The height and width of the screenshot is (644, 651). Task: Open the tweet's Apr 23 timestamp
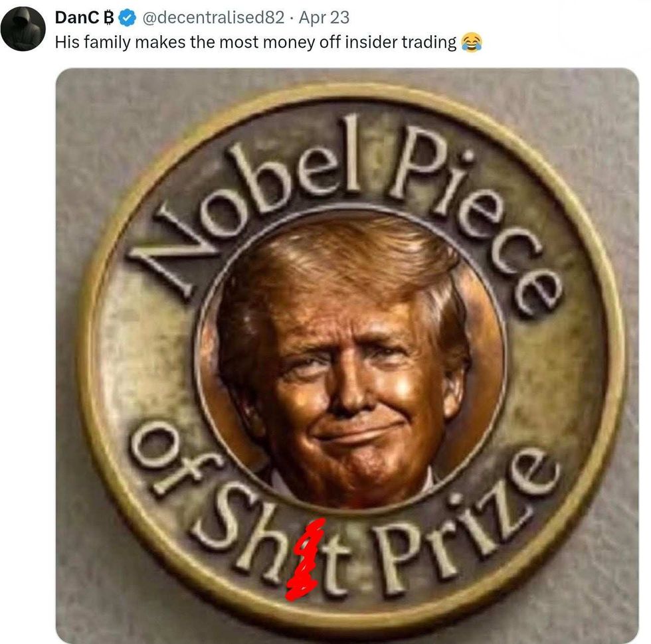tap(324, 17)
